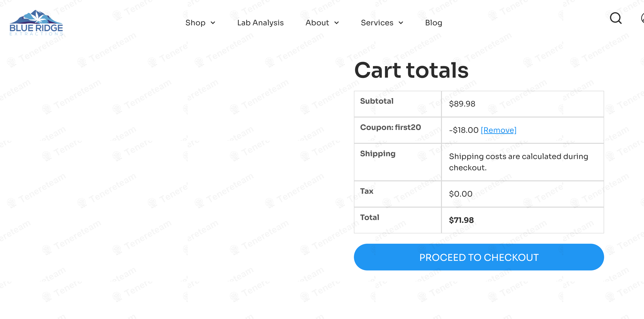Expand the Services menu chevron
Viewport: 644px width, 319px height.
401,23
